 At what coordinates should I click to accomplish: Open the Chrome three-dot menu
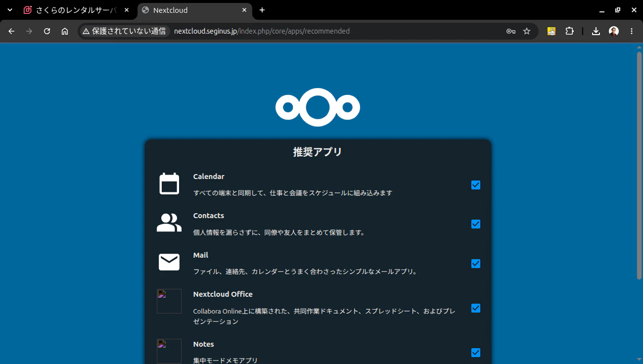(632, 31)
